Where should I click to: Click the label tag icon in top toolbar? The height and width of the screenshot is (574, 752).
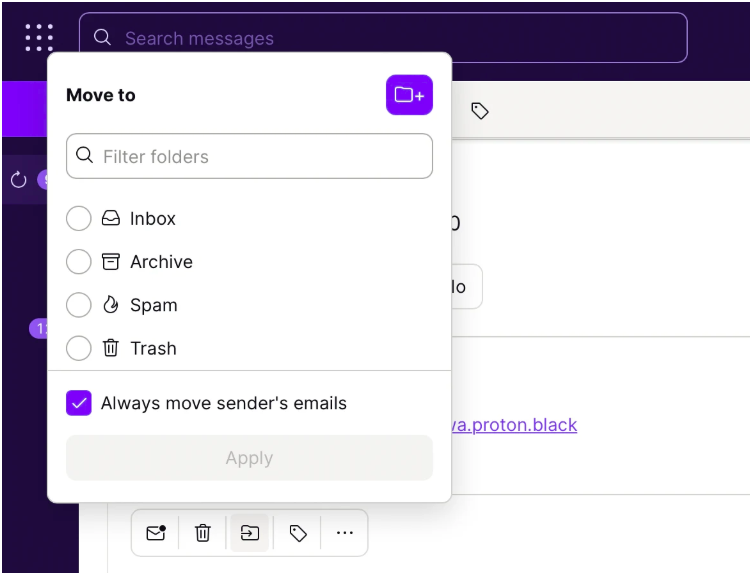click(480, 111)
